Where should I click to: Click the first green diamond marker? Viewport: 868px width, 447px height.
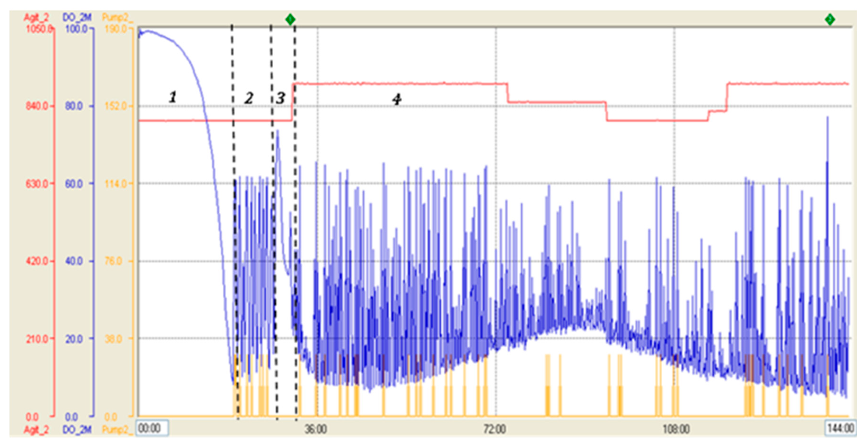[x=290, y=19]
